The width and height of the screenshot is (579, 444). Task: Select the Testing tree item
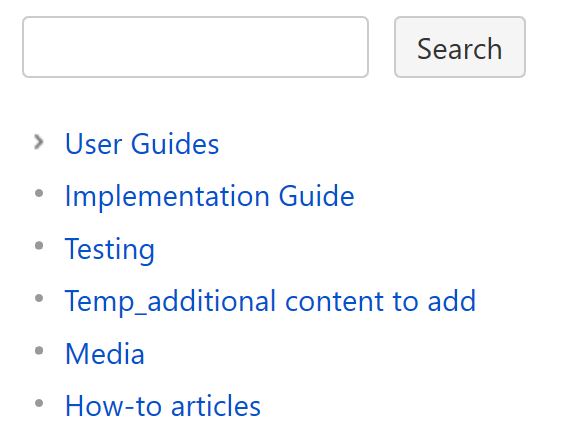[x=110, y=249]
